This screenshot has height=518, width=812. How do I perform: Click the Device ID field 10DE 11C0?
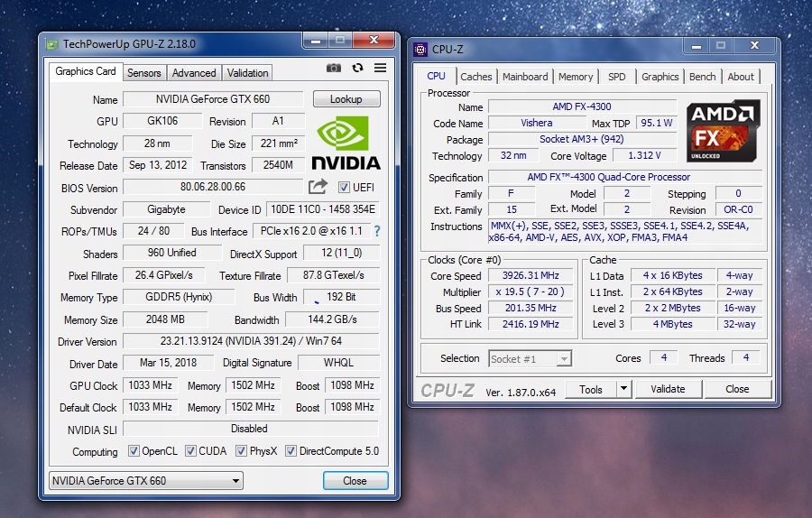tap(323, 209)
